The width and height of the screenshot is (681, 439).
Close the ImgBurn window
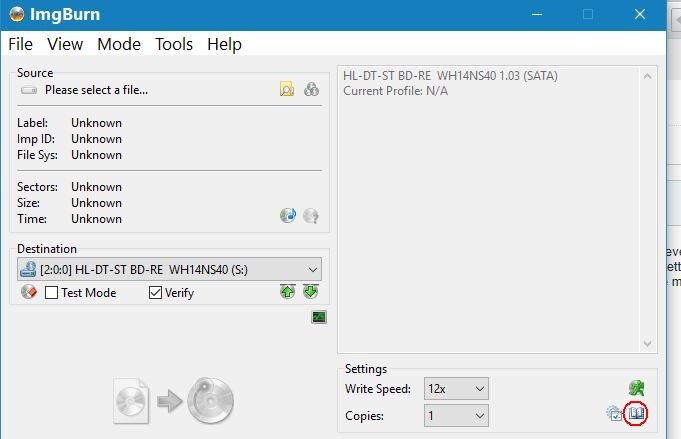640,14
